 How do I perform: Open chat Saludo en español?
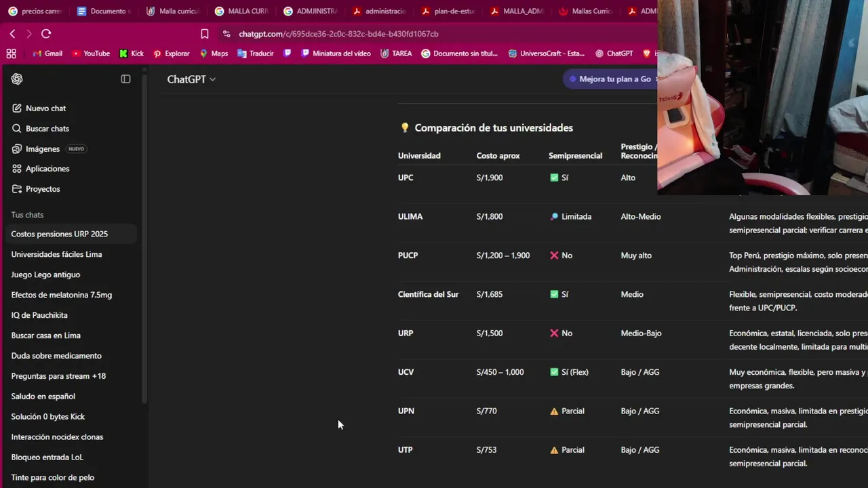(x=71, y=396)
